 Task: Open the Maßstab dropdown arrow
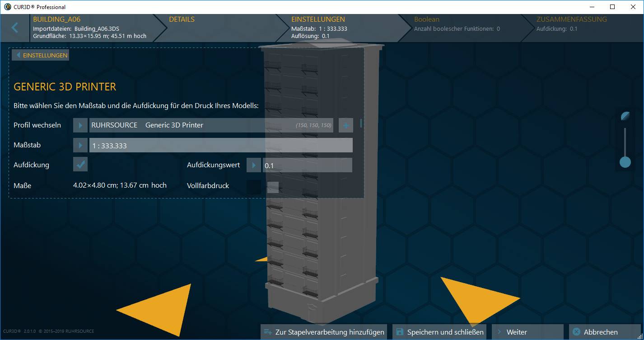(x=80, y=145)
